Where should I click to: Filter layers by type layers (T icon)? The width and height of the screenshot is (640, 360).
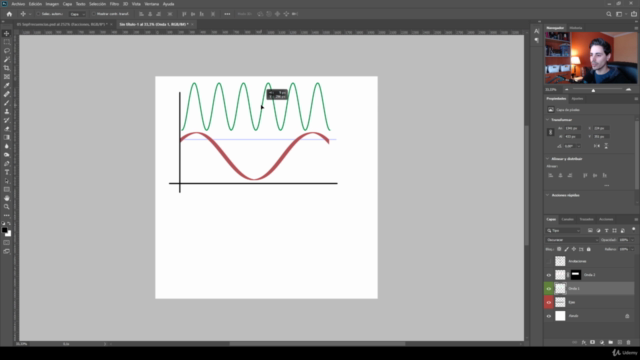click(607, 231)
